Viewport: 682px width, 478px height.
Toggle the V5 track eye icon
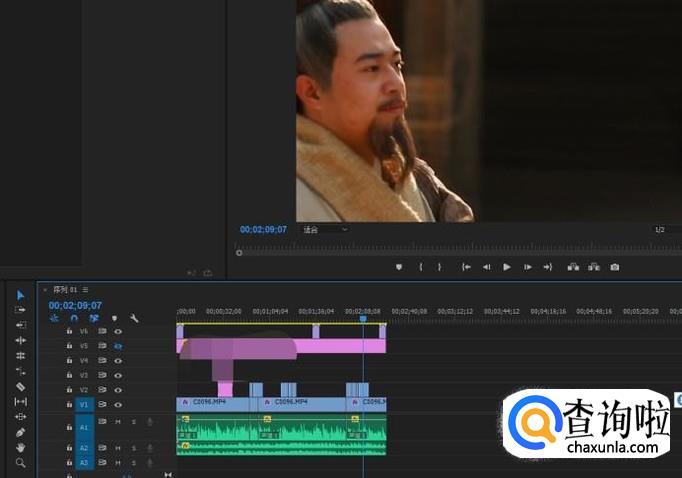tap(118, 346)
